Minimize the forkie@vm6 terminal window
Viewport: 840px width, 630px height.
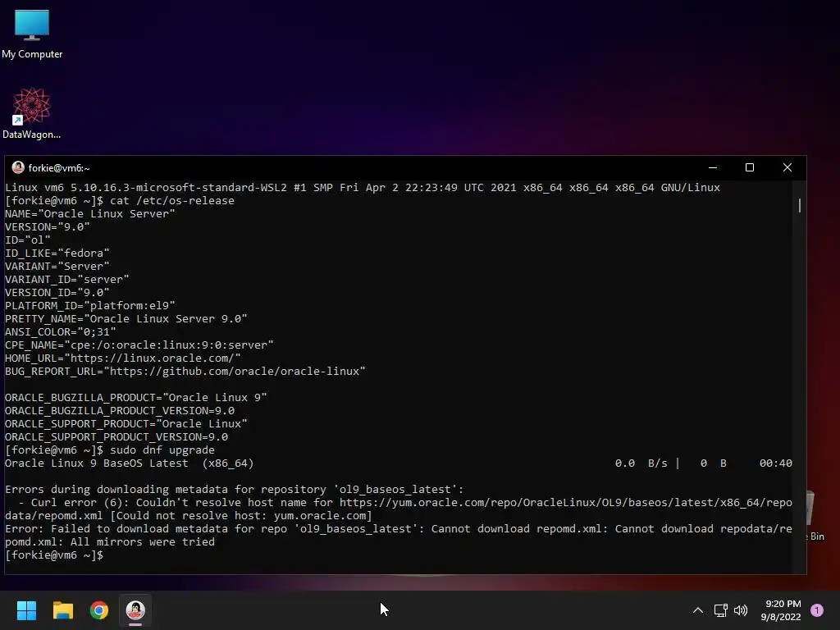pyautogui.click(x=713, y=167)
